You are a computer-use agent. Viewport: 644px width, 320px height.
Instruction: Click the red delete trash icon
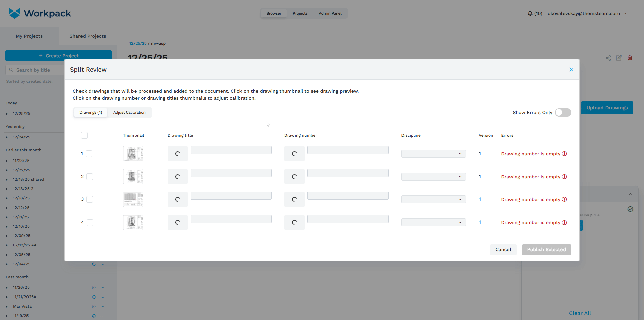(630, 58)
